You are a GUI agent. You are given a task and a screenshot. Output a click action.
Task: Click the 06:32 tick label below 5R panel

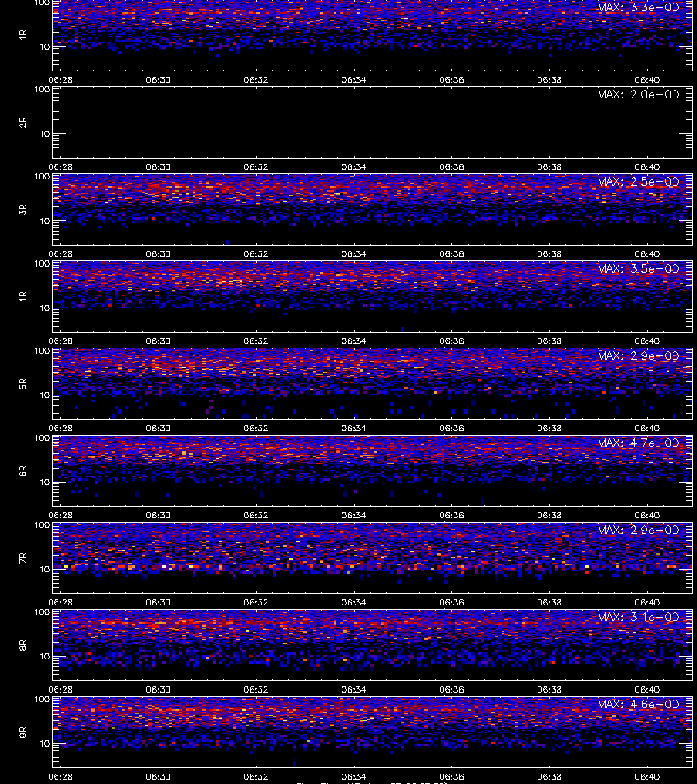tap(256, 428)
